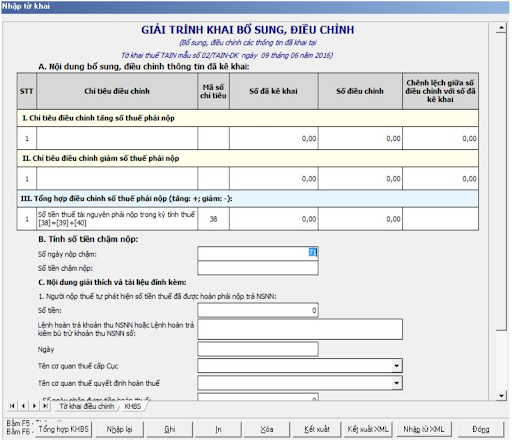Screen dimensions: 512x441
Task: Click Mã số chỉ tiêu cell in section I
Action: [x=213, y=138]
